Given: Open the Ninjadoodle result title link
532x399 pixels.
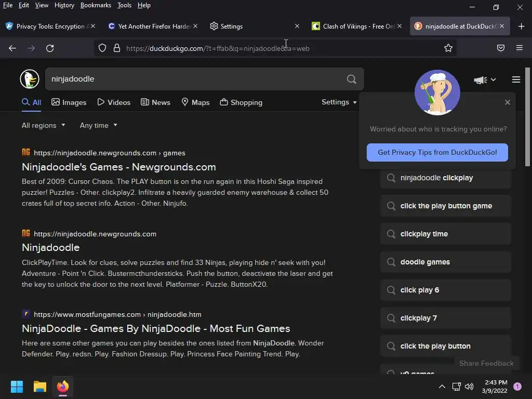Looking at the screenshot, I should coord(50,248).
